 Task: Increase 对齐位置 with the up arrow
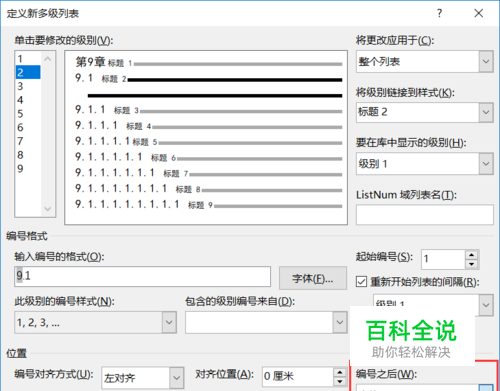click(x=340, y=372)
